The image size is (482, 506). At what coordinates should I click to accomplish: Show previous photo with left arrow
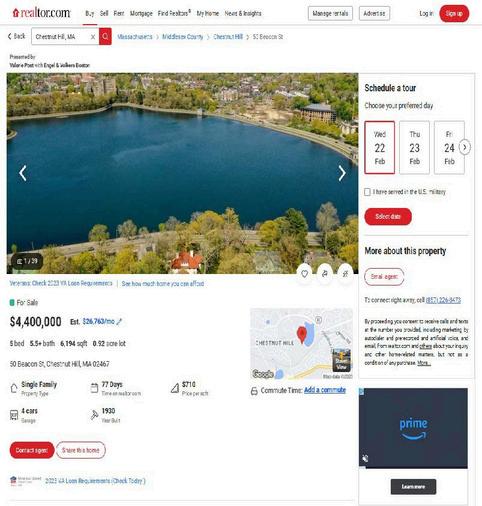23,173
